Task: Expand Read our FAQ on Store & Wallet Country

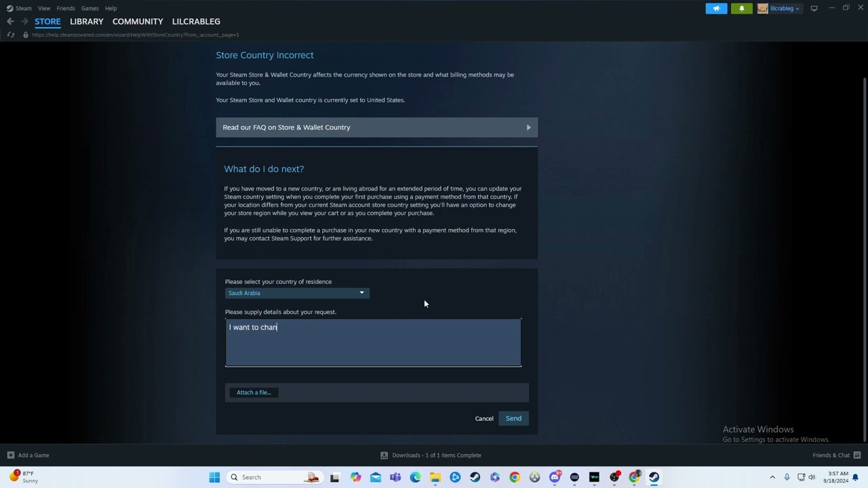Action: click(x=377, y=127)
